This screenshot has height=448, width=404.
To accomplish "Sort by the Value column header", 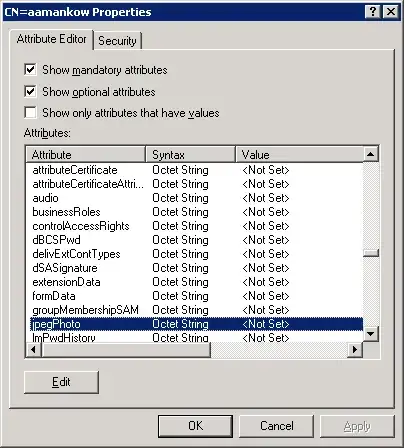I will [299, 155].
